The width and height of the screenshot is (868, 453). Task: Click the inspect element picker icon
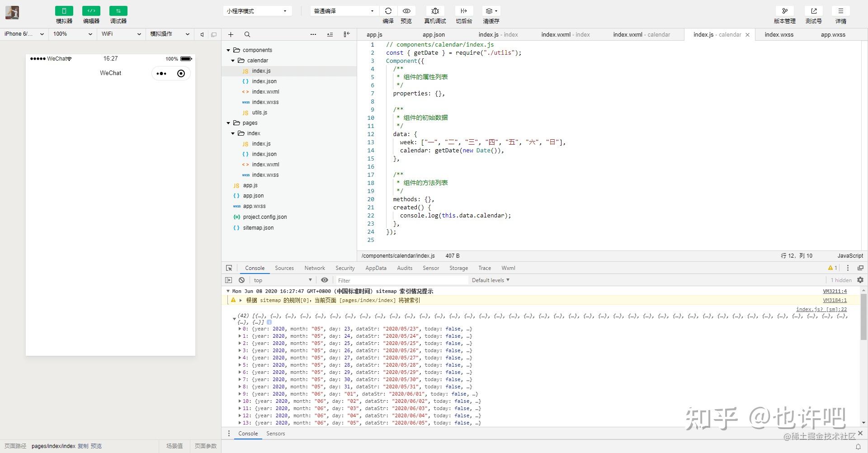click(229, 268)
